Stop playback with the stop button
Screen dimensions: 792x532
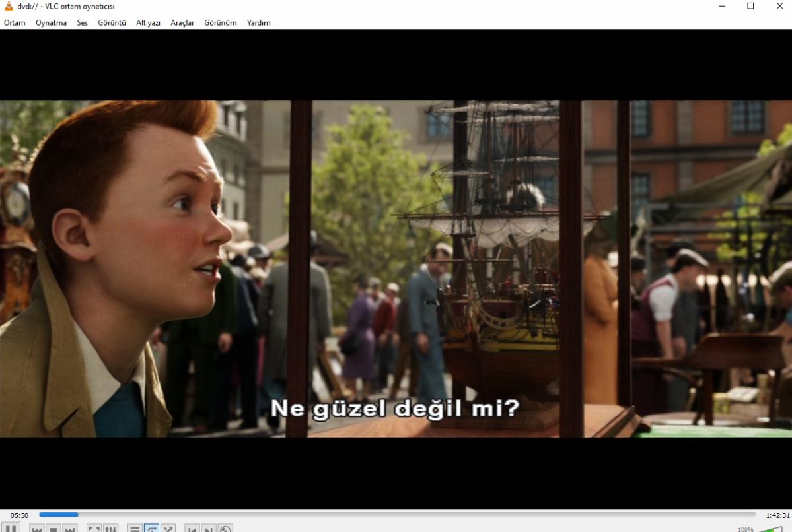pyautogui.click(x=53, y=529)
